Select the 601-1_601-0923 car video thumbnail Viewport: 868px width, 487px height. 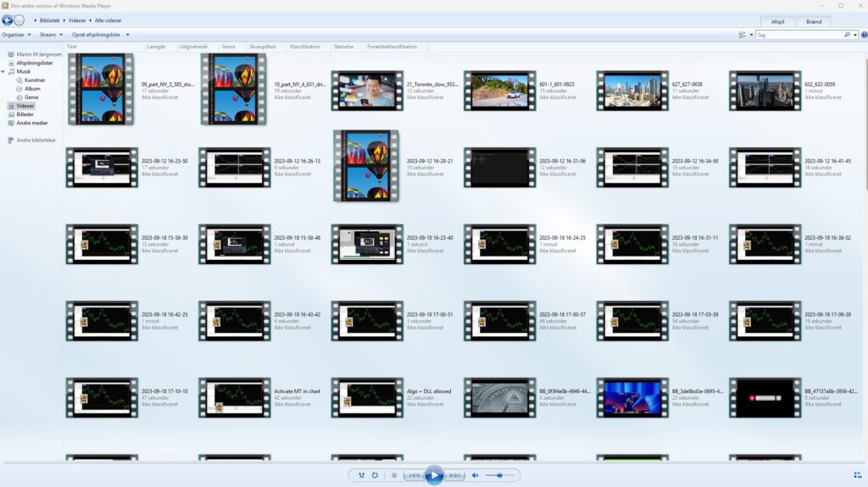pos(500,91)
